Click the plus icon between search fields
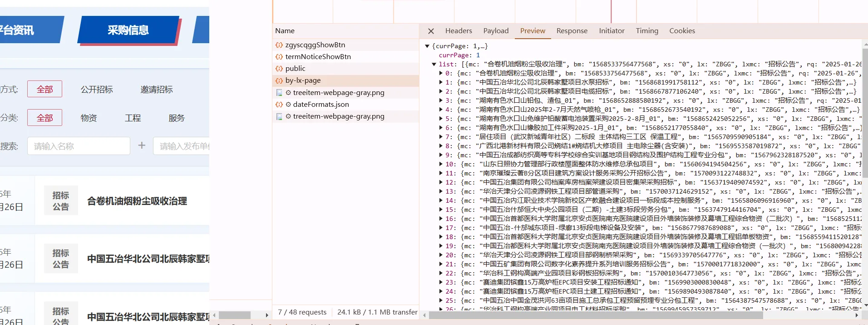 142,145
